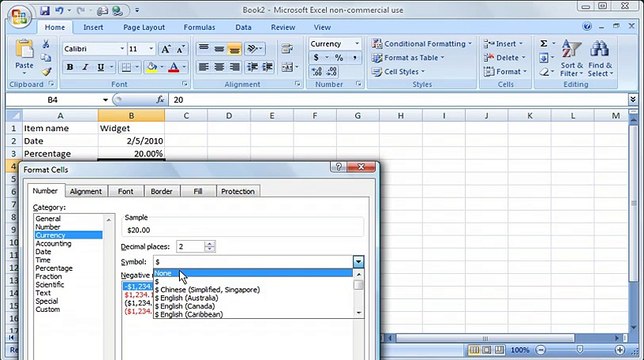Apply Fill Color paint bucket

[x=152, y=67]
